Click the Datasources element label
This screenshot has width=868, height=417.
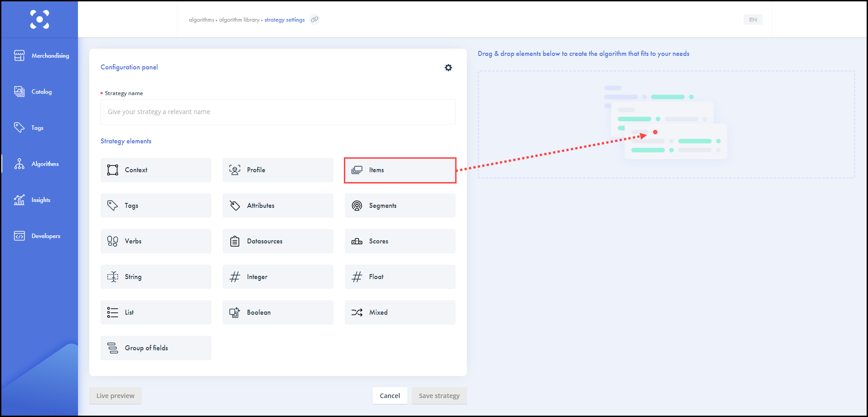[265, 241]
